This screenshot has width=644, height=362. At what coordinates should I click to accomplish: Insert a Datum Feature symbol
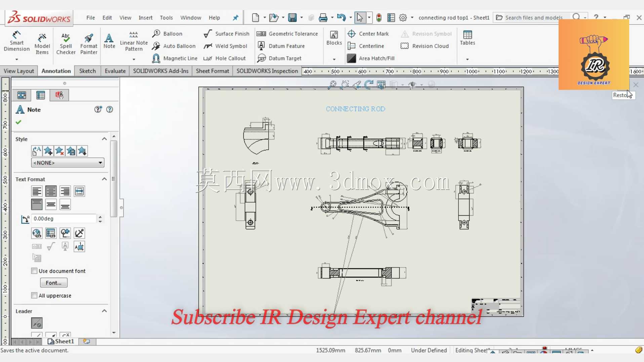[x=281, y=46]
